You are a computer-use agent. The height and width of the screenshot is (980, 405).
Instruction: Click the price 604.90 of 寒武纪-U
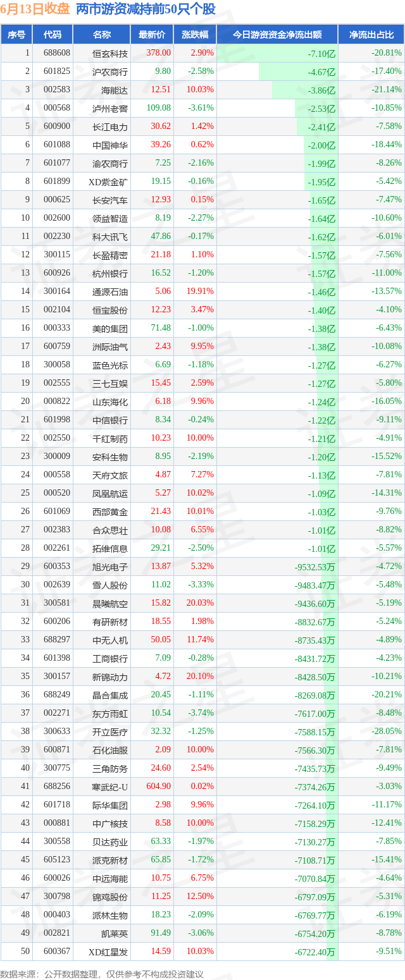(x=158, y=787)
